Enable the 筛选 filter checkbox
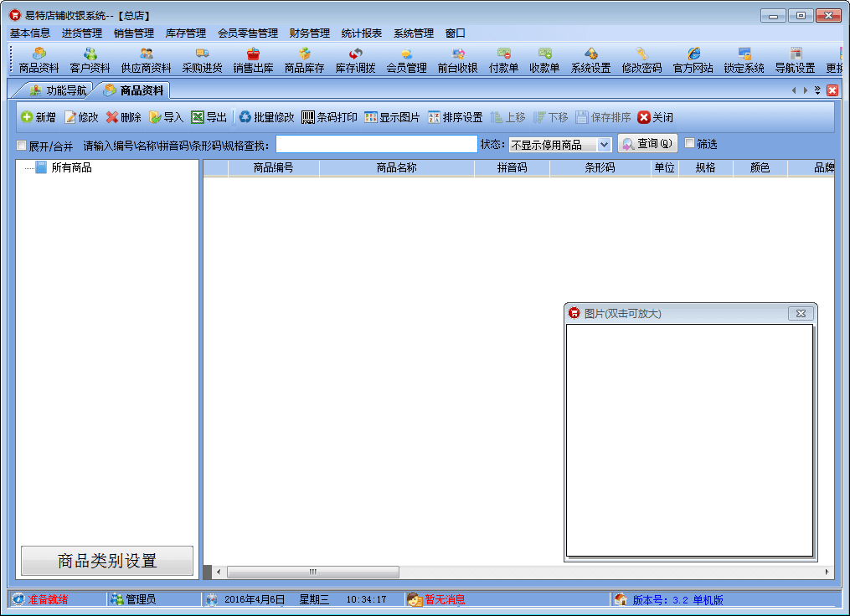This screenshot has height=616, width=850. [x=690, y=143]
